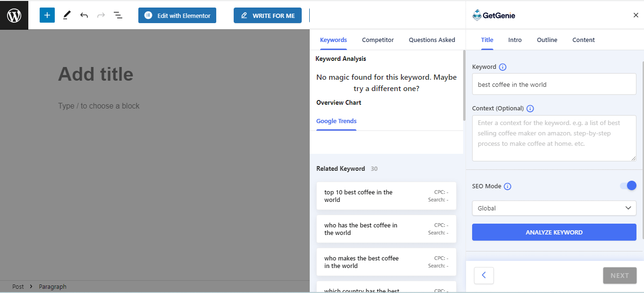Switch to the Competitor tab
This screenshot has width=644, height=293.
pyautogui.click(x=378, y=40)
